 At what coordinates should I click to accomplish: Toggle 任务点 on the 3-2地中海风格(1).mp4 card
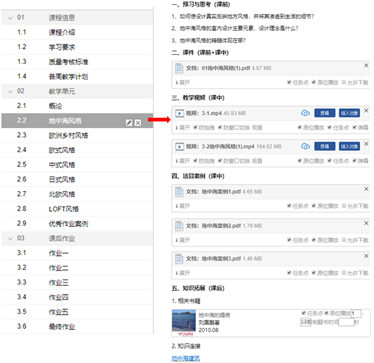pyautogui.click(x=330, y=161)
